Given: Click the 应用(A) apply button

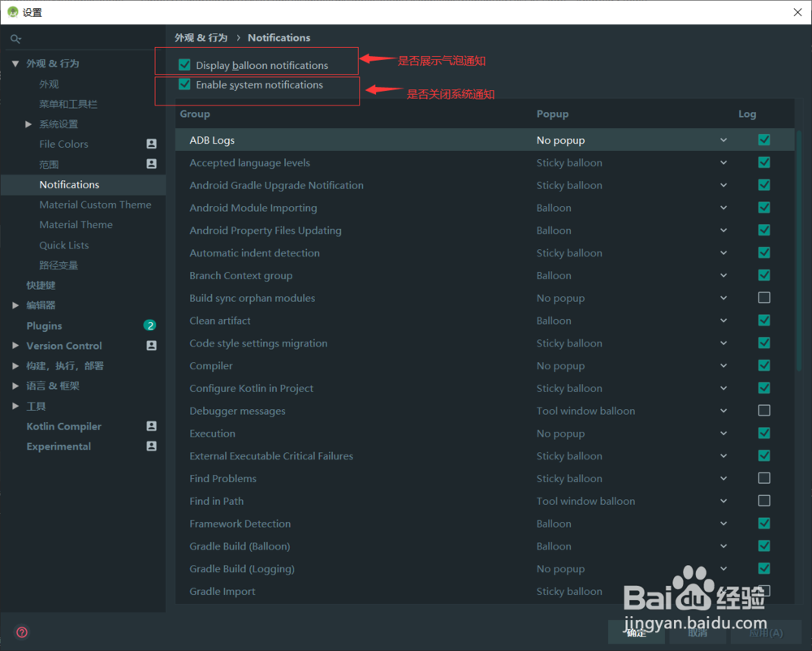Looking at the screenshot, I should pos(766,632).
